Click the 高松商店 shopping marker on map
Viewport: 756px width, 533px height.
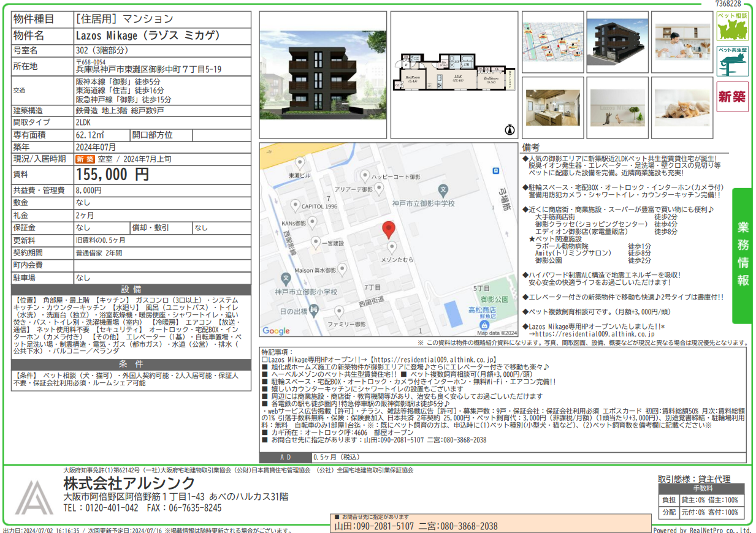[484, 324]
